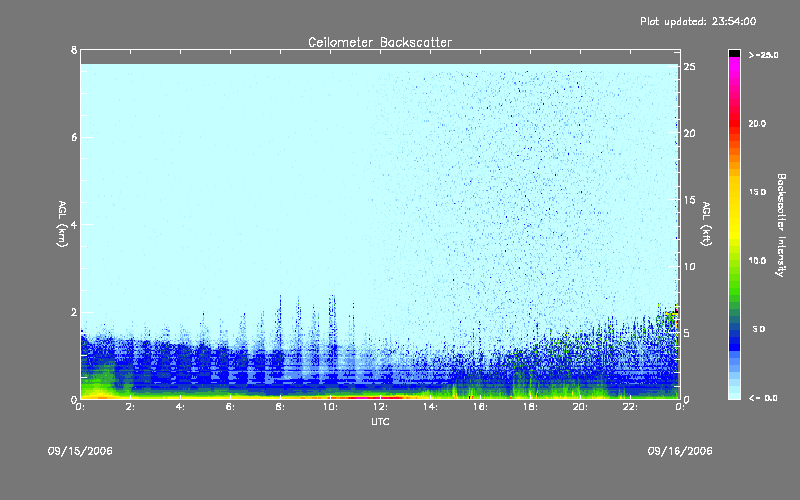The width and height of the screenshot is (800, 500).
Task: Click the 'AGL (kft)' right axis label
Action: tap(707, 224)
